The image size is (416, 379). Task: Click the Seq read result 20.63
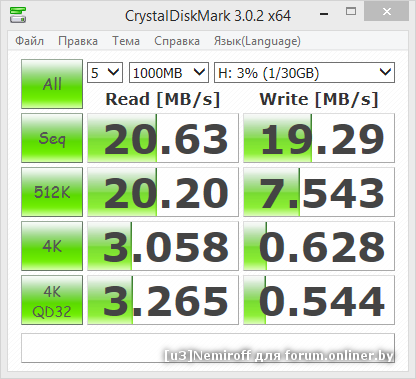(x=163, y=138)
